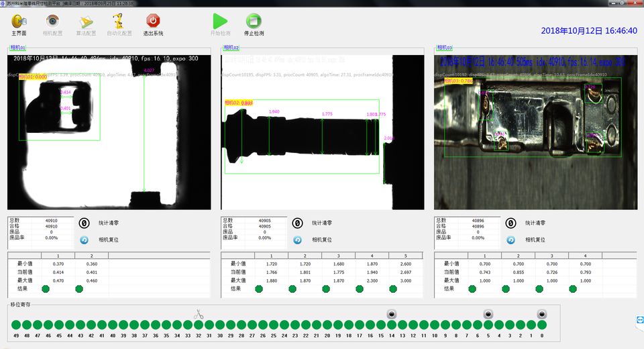The height and width of the screenshot is (349, 644).
Task: Select camera 02 table column 5 header
Action: (406, 256)
